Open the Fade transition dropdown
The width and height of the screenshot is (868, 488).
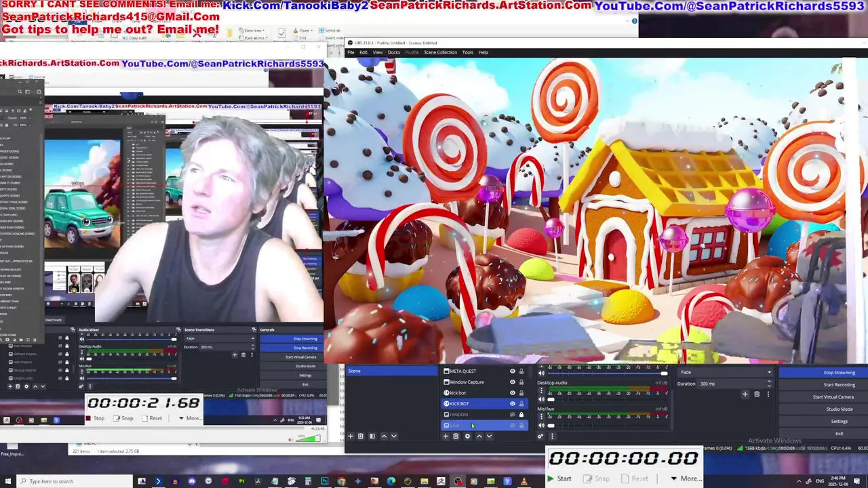[726, 372]
